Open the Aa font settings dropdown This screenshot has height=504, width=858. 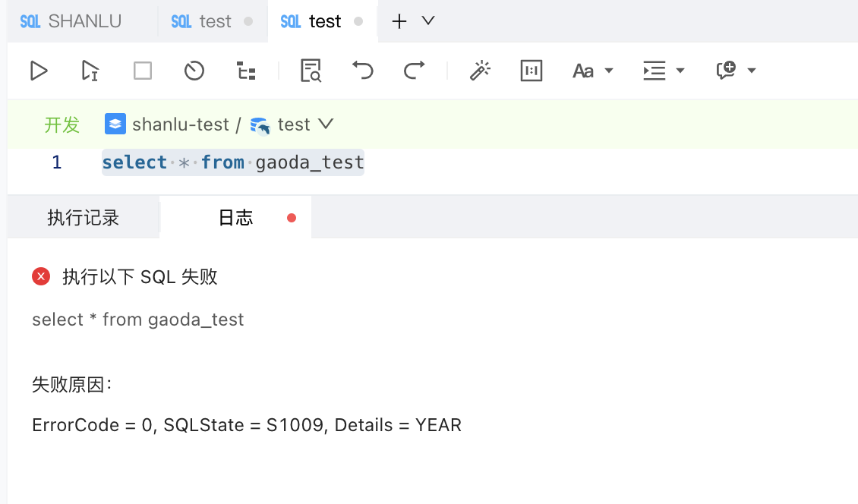(593, 71)
